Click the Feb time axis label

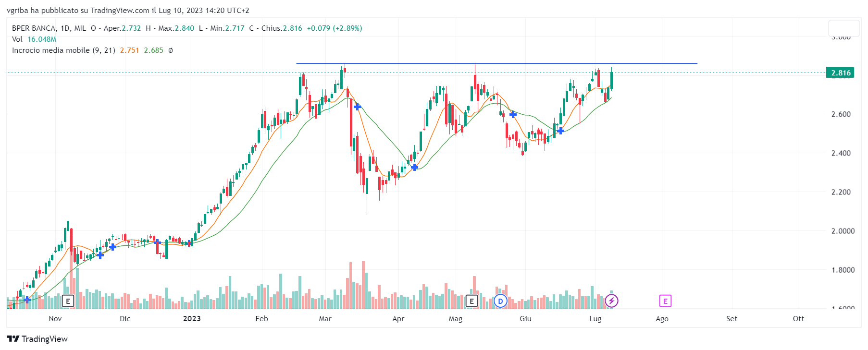pyautogui.click(x=262, y=319)
